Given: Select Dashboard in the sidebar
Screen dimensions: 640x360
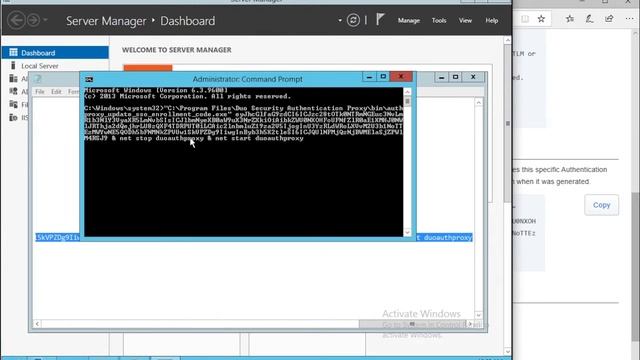Looking at the screenshot, I should (55, 53).
